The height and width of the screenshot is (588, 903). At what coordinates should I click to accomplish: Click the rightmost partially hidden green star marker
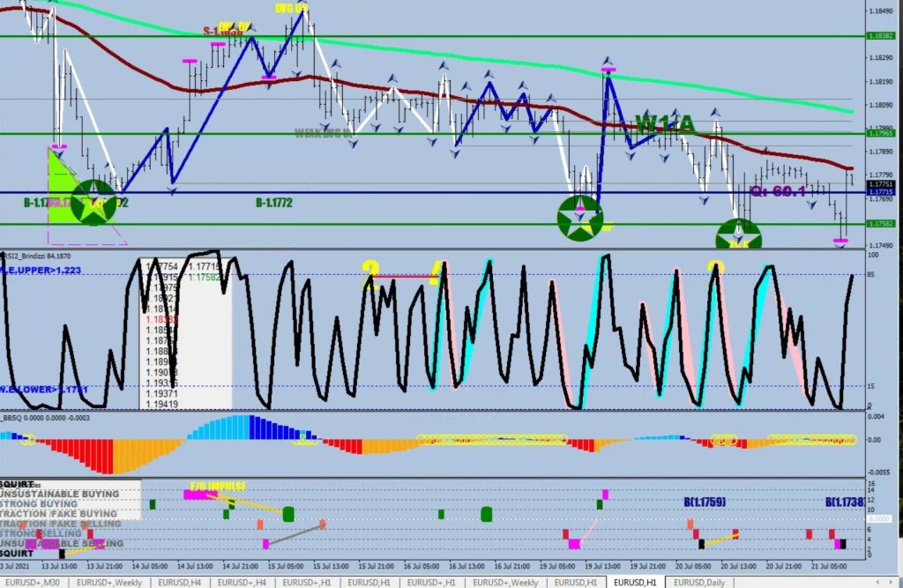pos(738,235)
